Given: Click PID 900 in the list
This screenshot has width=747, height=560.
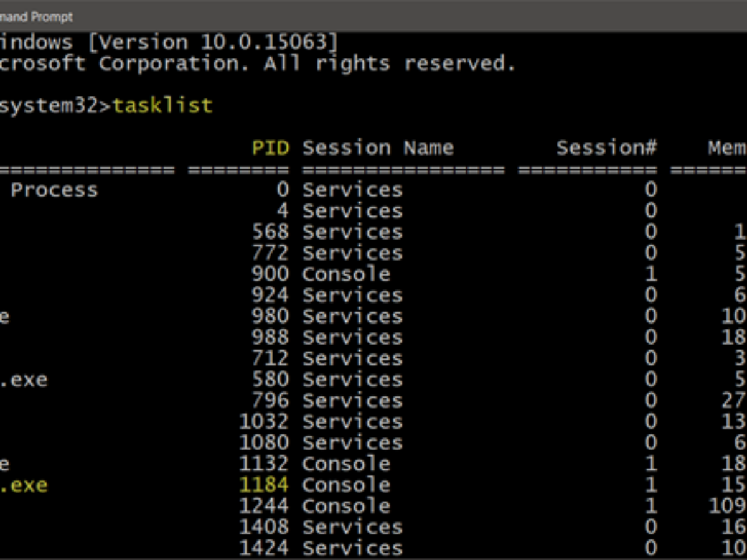Looking at the screenshot, I should click(x=270, y=274).
